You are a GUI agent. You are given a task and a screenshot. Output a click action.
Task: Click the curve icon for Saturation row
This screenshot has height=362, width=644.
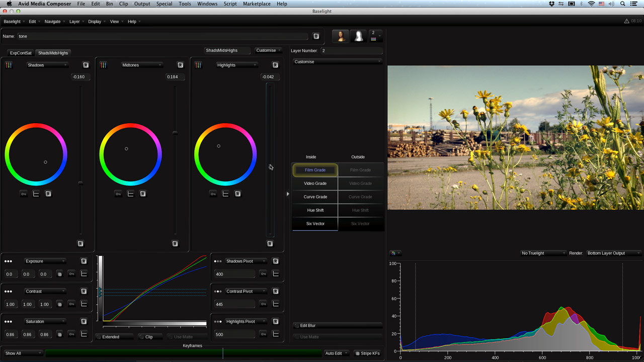click(x=84, y=334)
